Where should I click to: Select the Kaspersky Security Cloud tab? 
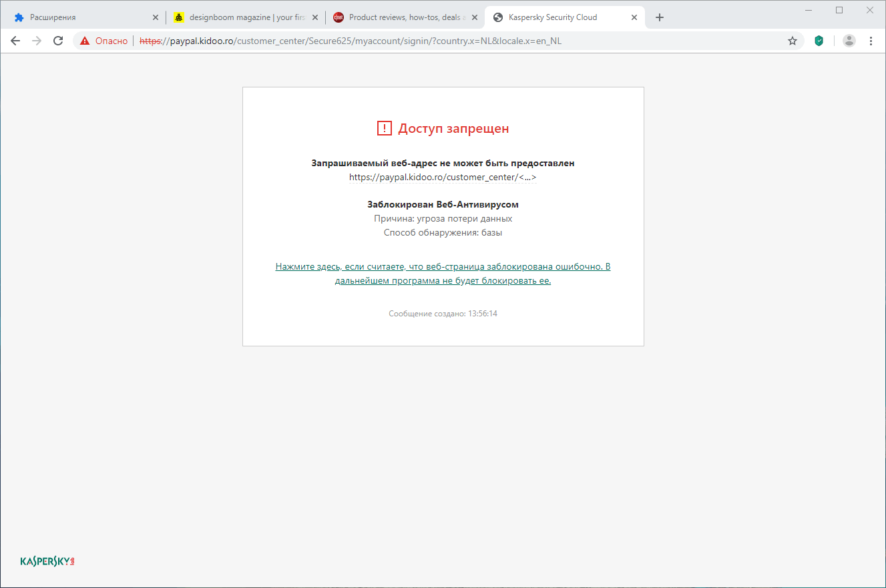[x=565, y=18]
